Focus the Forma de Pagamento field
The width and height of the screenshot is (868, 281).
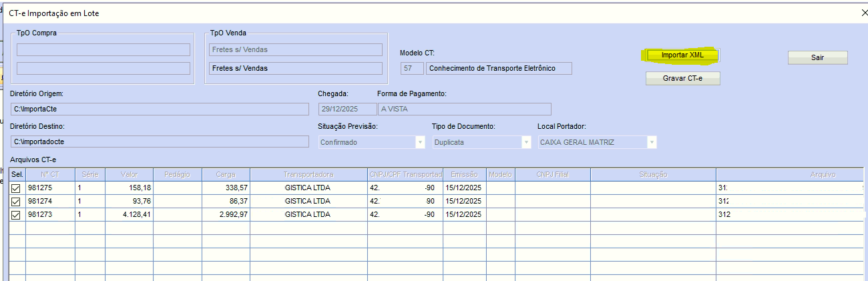[464, 109]
